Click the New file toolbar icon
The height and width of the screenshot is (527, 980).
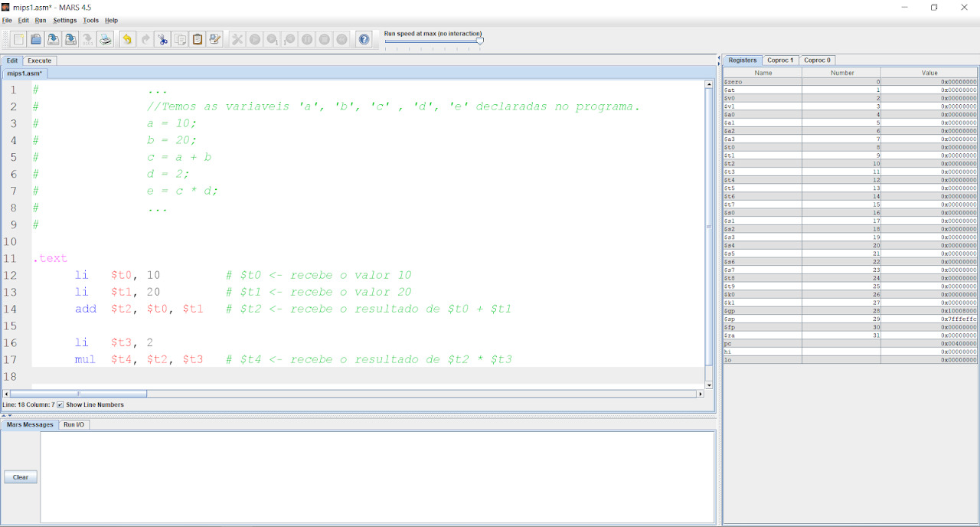click(18, 39)
